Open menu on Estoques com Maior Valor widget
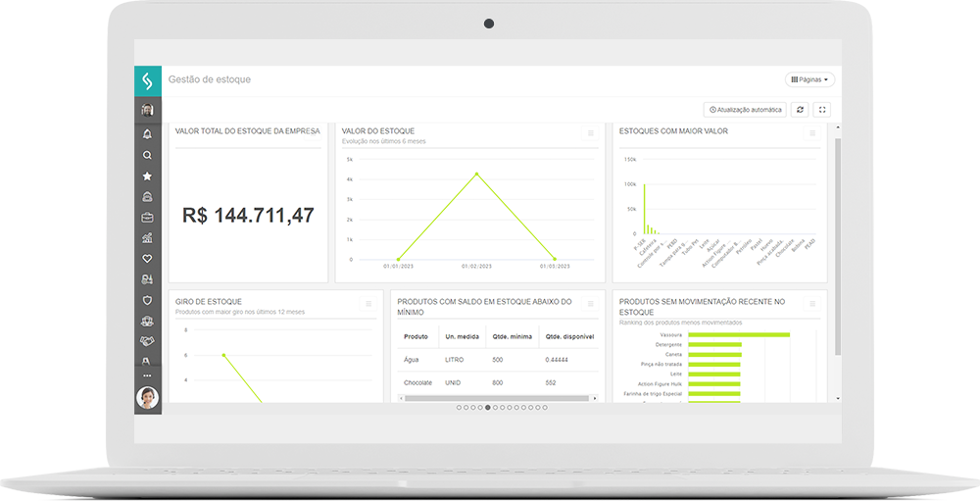 pos(811,133)
